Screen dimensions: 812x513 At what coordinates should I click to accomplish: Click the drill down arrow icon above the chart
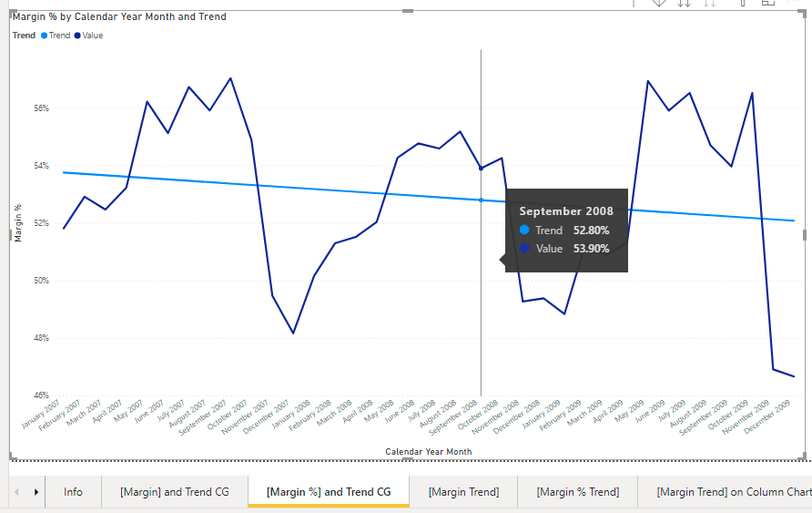pos(659,3)
